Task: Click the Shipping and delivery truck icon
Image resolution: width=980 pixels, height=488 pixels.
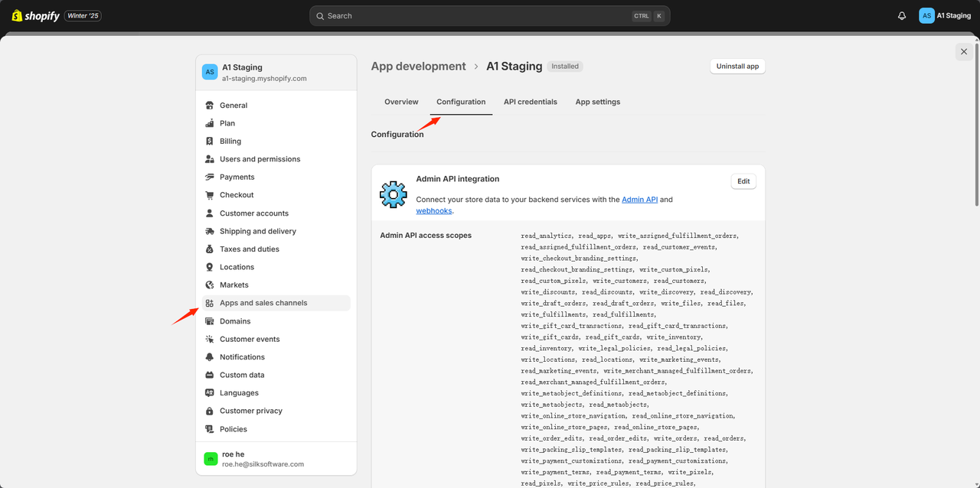Action: pyautogui.click(x=210, y=231)
